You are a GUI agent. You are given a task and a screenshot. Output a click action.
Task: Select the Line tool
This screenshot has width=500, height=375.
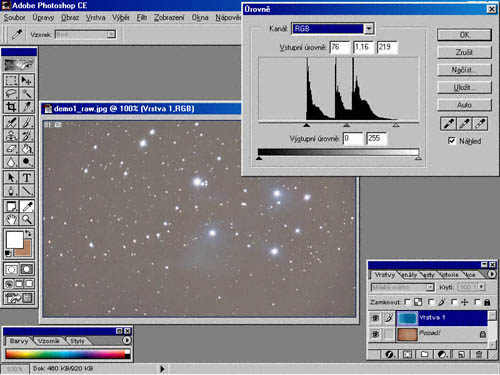point(27,191)
